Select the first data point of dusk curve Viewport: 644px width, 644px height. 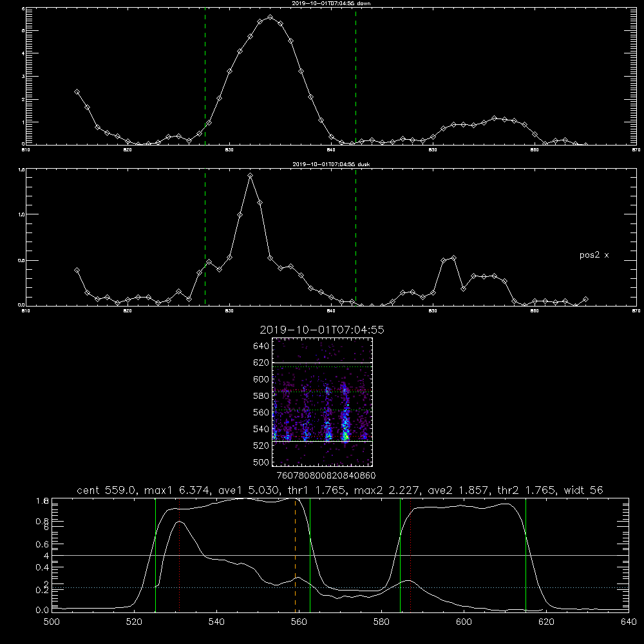(x=77, y=270)
